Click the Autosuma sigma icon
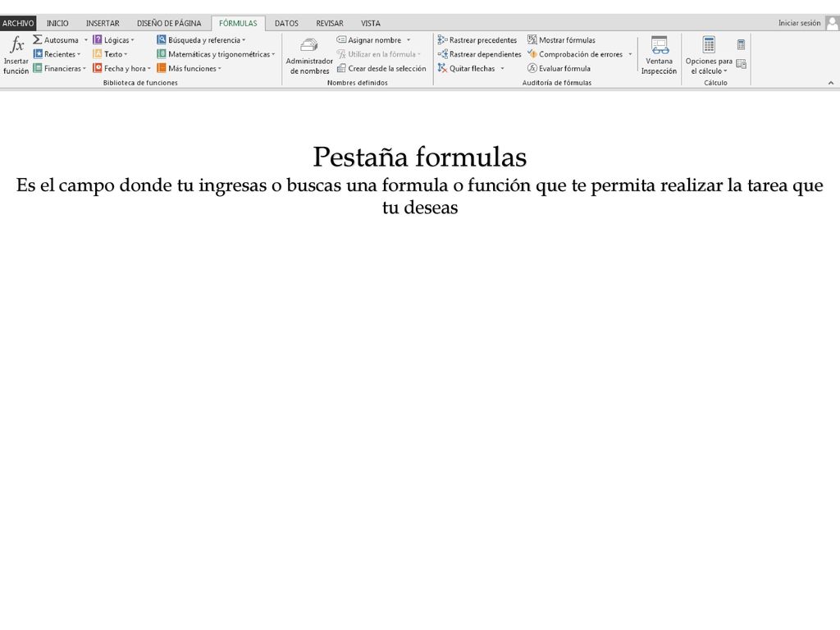The width and height of the screenshot is (840, 630). pos(38,39)
